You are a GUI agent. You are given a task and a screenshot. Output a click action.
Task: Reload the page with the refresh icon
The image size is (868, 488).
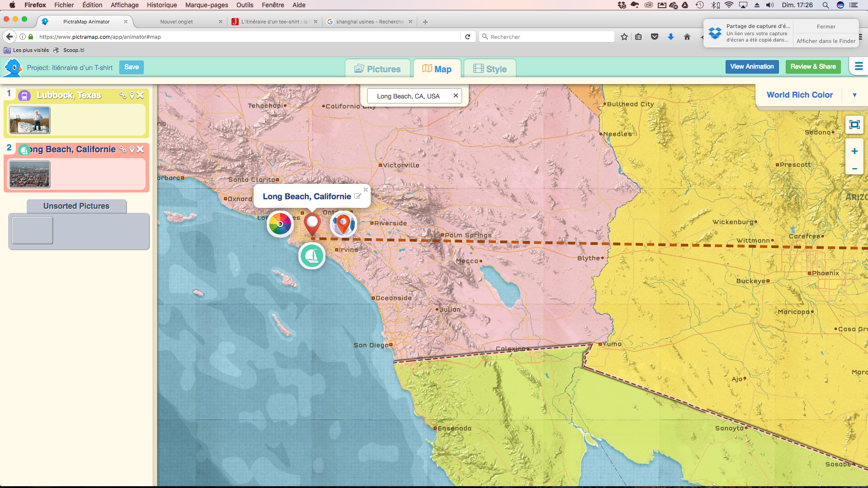[468, 37]
